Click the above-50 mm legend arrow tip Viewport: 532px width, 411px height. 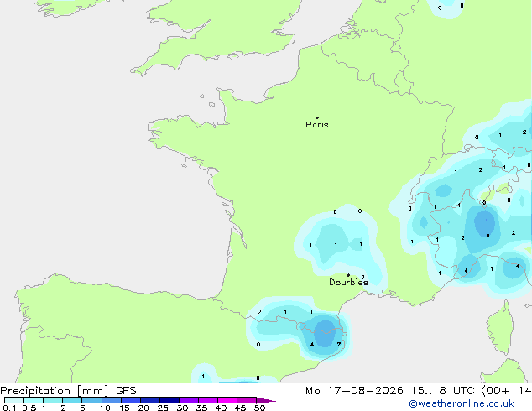pos(266,400)
